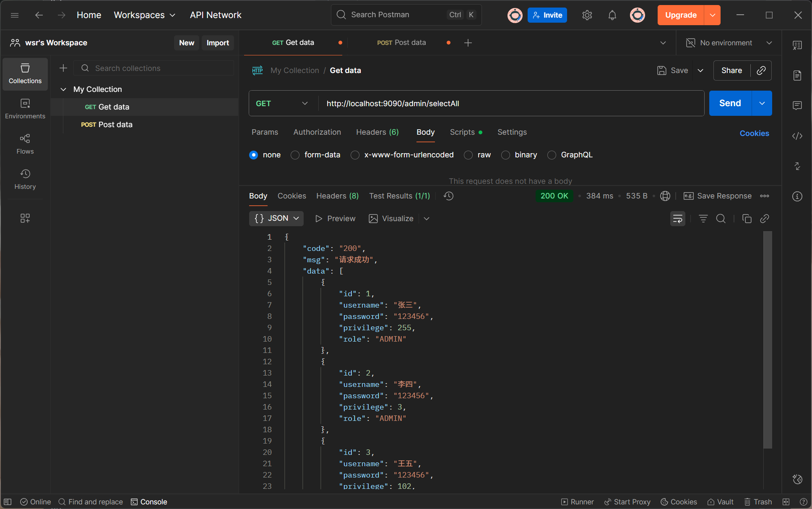Click the filter response icon
Viewport: 812px width, 509px height.
point(703,219)
